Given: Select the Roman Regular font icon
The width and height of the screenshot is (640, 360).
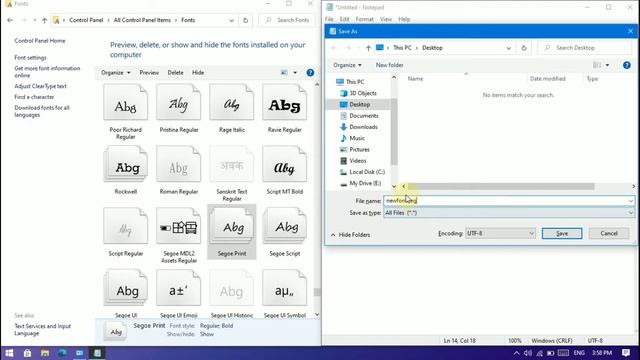Looking at the screenshot, I should pyautogui.click(x=178, y=164).
